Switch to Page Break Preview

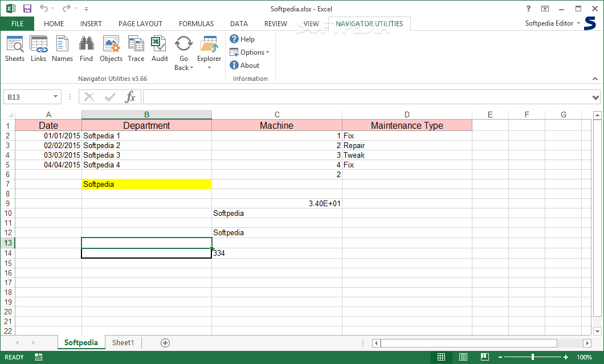point(484,357)
